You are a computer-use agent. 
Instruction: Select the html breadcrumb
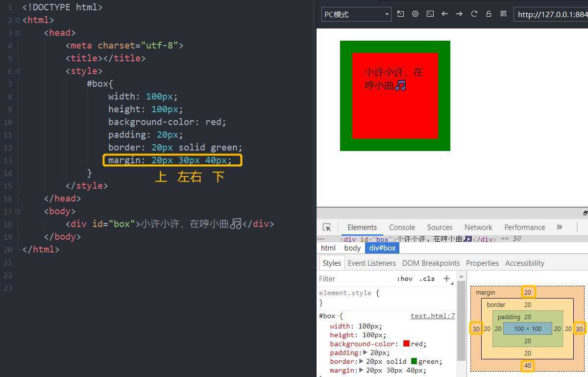point(328,248)
